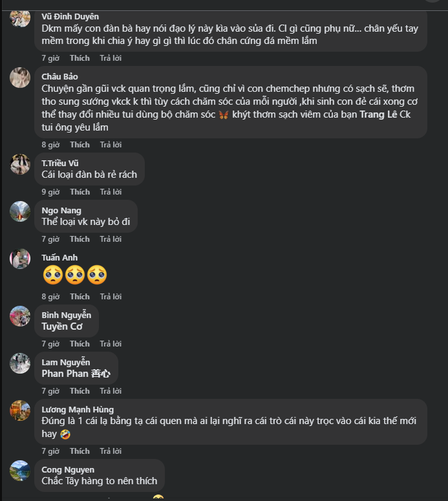
Task: Open Cong Nguyen's avatar thumbnail
Action: tap(20, 471)
